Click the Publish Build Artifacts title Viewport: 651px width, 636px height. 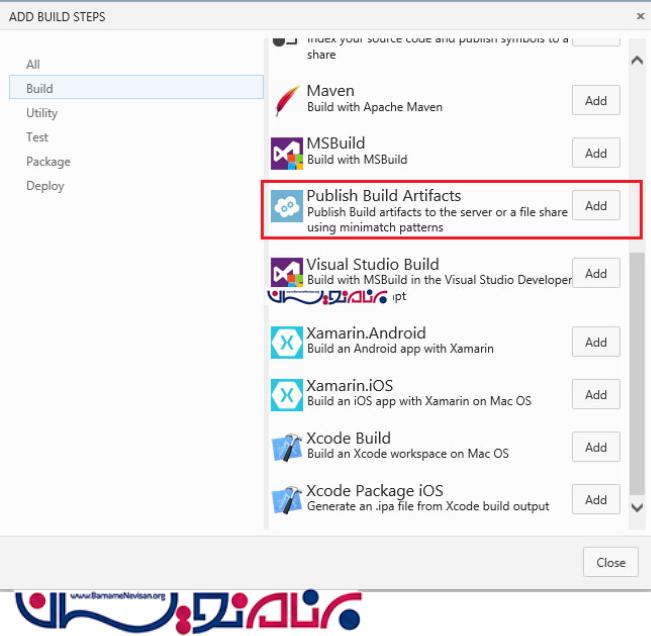pyautogui.click(x=384, y=195)
